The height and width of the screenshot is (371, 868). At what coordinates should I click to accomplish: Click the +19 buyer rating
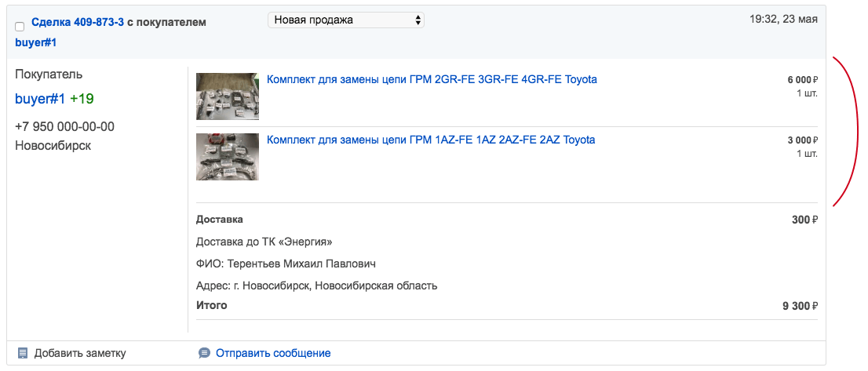click(x=82, y=99)
